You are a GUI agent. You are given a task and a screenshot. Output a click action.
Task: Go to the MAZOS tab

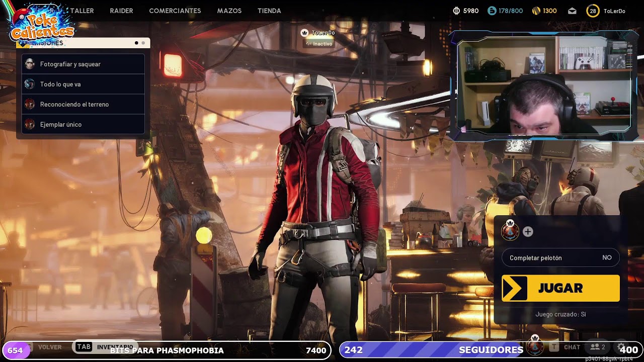click(x=229, y=11)
